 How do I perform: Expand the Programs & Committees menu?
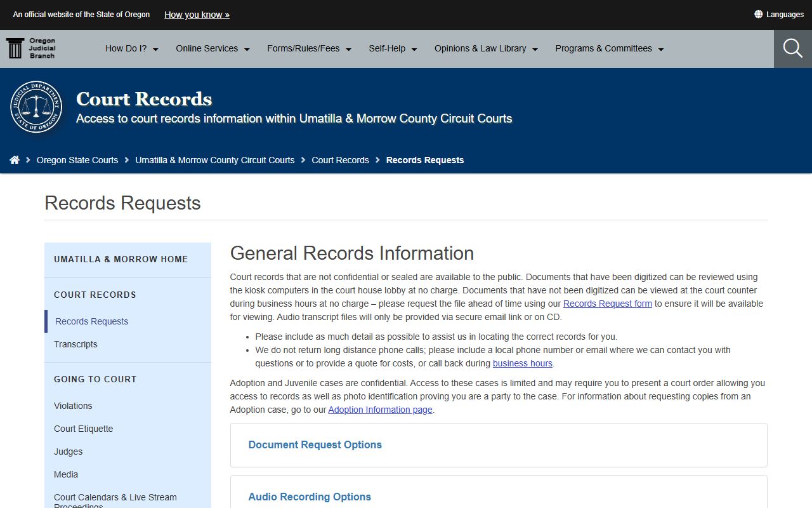click(609, 48)
